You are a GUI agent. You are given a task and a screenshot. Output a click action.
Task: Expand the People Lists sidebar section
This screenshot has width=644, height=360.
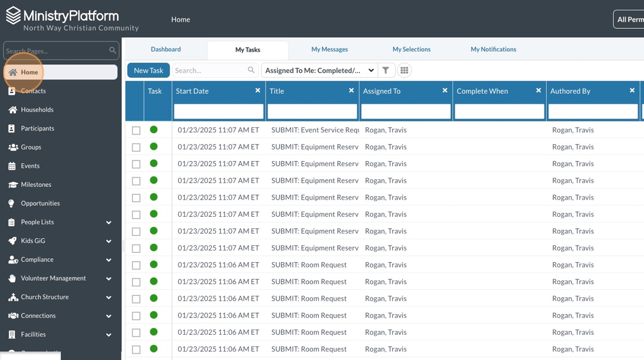point(109,223)
